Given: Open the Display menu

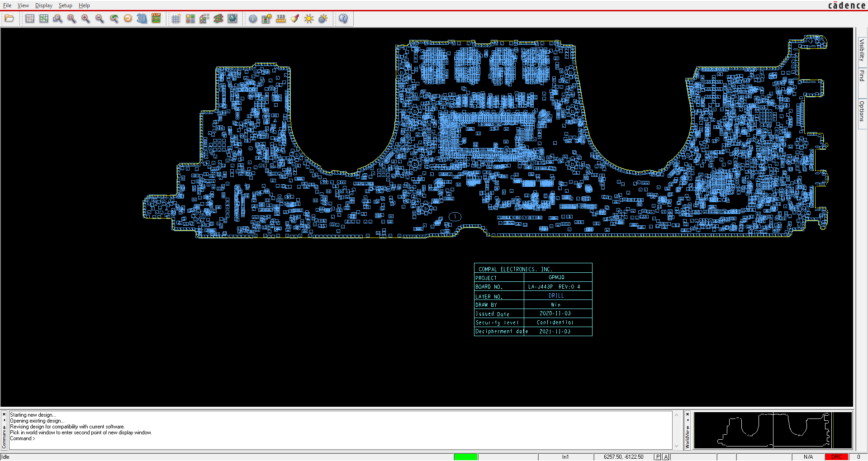Looking at the screenshot, I should 43,5.
